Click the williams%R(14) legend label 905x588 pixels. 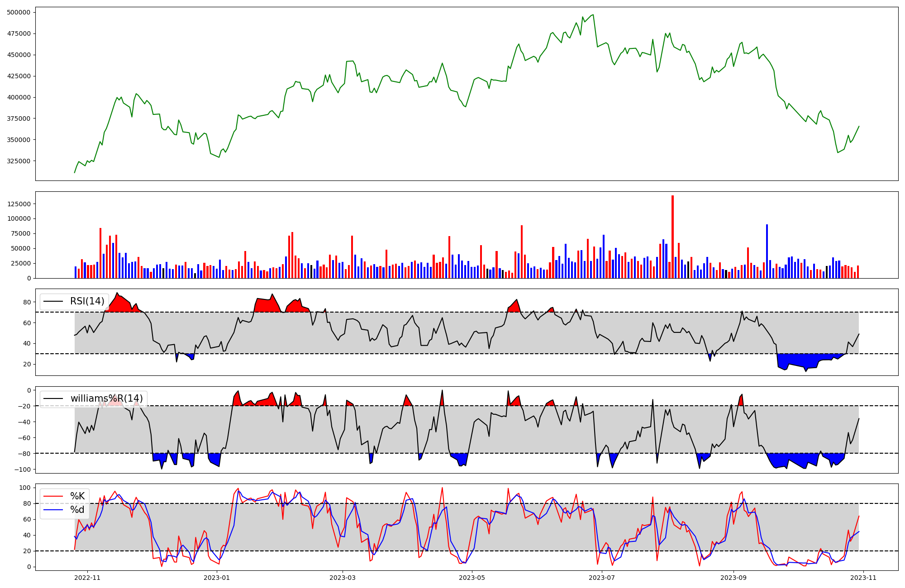(x=106, y=398)
